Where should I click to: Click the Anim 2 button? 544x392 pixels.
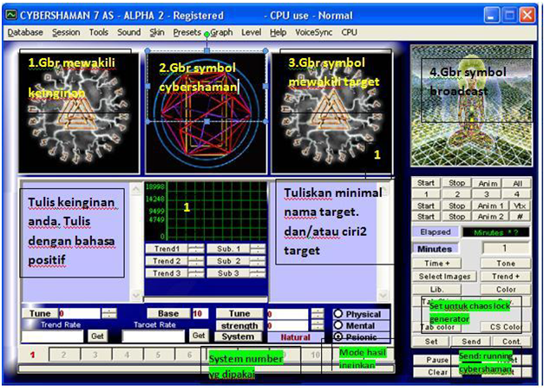[x=491, y=217]
